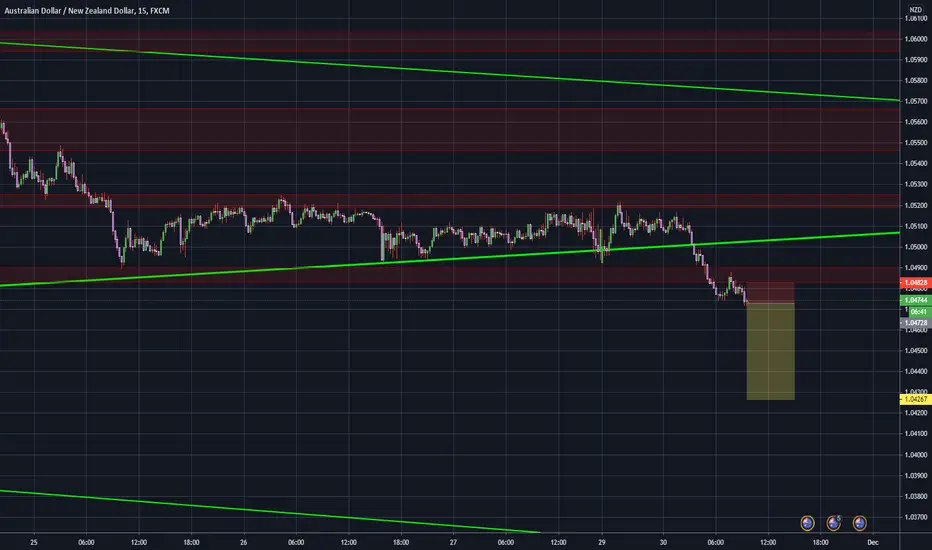Select the wide red zone around 1.05600
The width and height of the screenshot is (932, 550).
(449, 130)
